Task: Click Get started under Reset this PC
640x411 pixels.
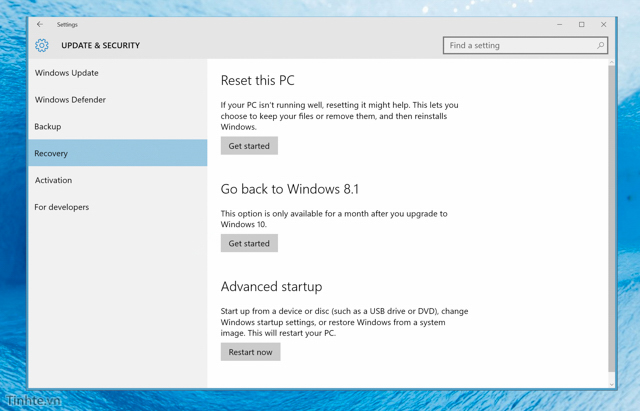Action: (x=249, y=146)
